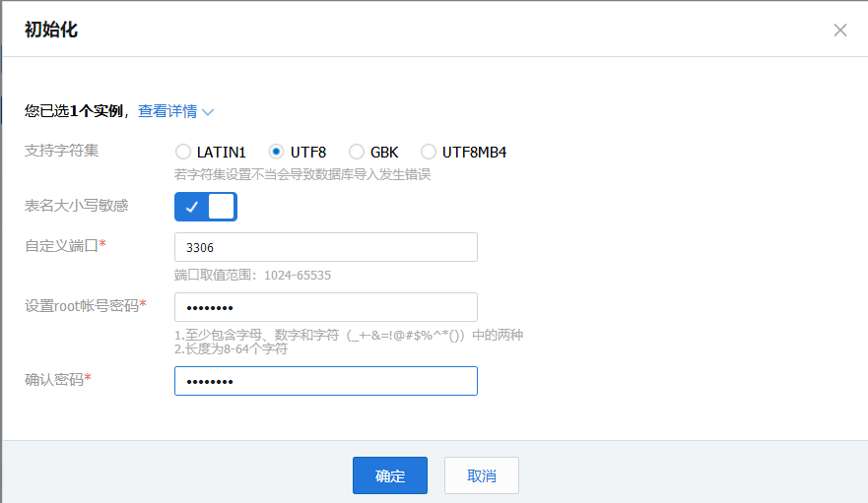Click the password rule starting 1.至少包含字母
The width and height of the screenshot is (868, 503).
[349, 336]
